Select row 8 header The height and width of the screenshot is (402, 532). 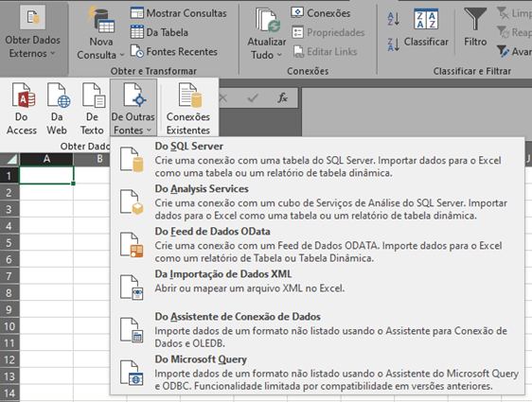[9, 292]
